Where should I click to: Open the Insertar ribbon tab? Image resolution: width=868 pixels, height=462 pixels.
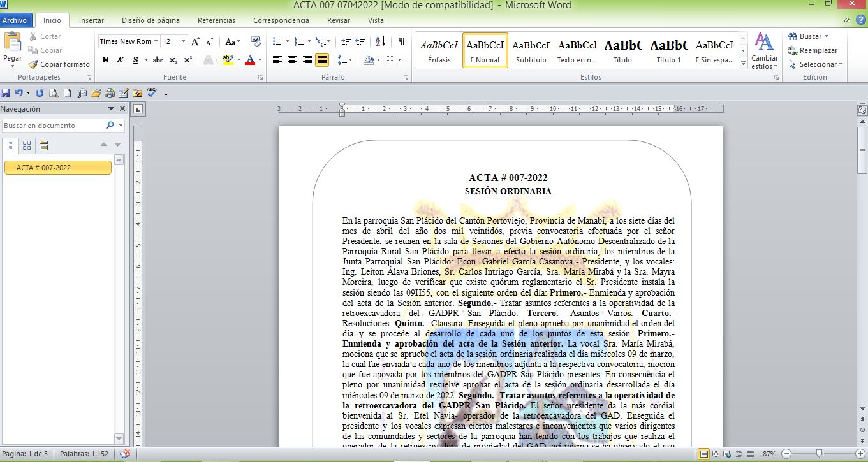91,20
